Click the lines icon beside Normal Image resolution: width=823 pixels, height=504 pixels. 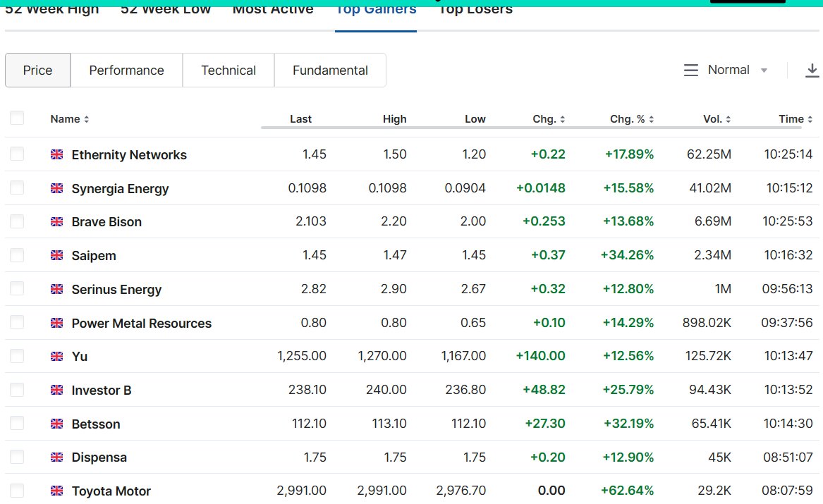tap(690, 70)
